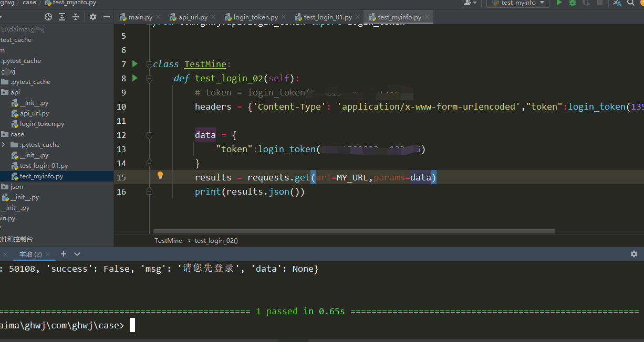Image resolution: width=644 pixels, height=342 pixels.
Task: Click 'print(results.json())' on line 16
Action: (x=250, y=191)
